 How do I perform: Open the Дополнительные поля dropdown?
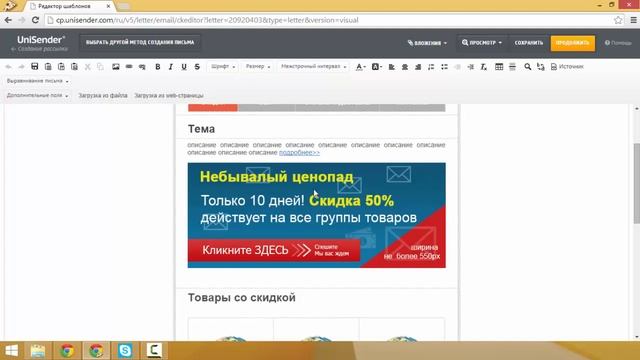[37, 96]
